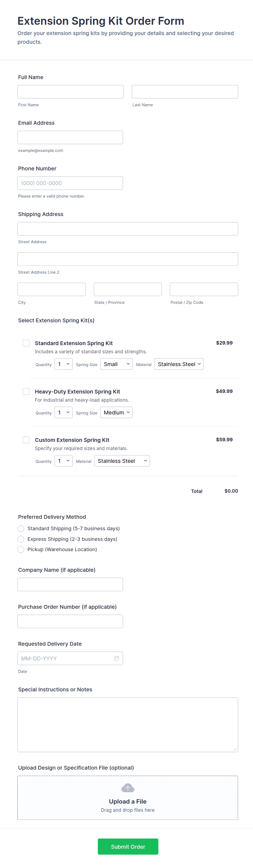The image size is (253, 868).
Task: Click the cloud upload icon
Action: [128, 788]
